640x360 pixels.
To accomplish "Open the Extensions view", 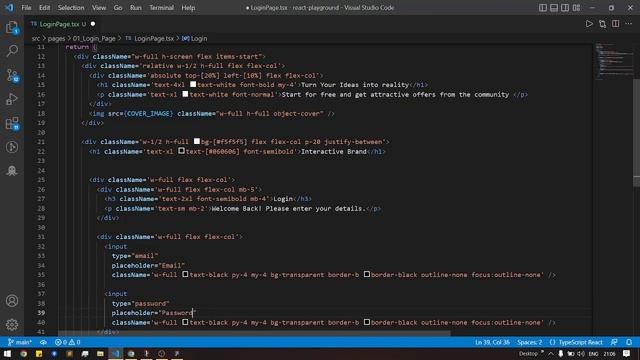I will (x=12, y=123).
